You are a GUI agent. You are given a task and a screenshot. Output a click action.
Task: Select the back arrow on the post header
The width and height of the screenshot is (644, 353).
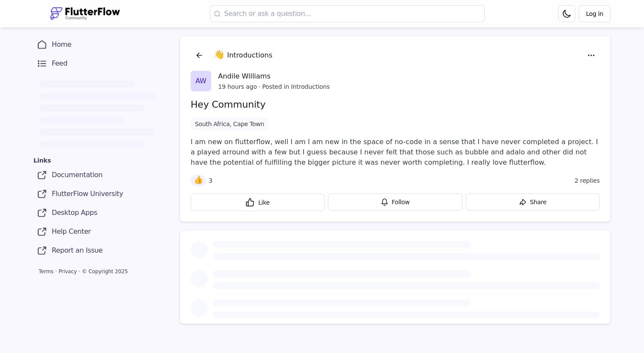tap(199, 55)
